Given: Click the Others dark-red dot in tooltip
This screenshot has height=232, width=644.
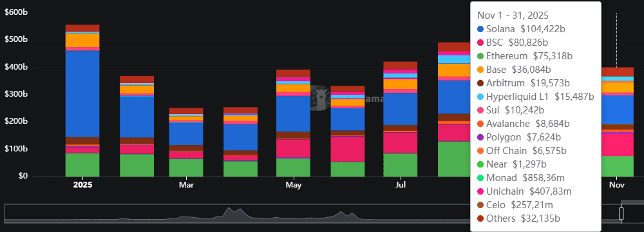Looking at the screenshot, I should 480,218.
